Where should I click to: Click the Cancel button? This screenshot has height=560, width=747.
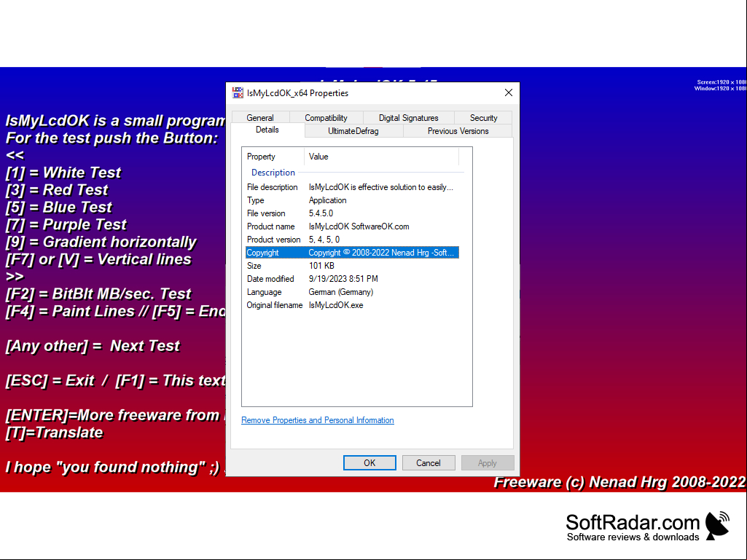coord(429,463)
